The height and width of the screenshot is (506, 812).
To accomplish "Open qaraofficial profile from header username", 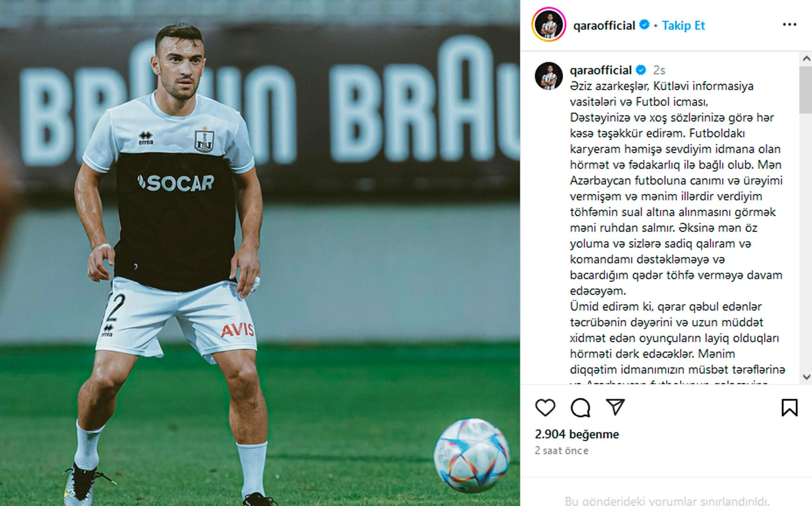I will coord(604,25).
